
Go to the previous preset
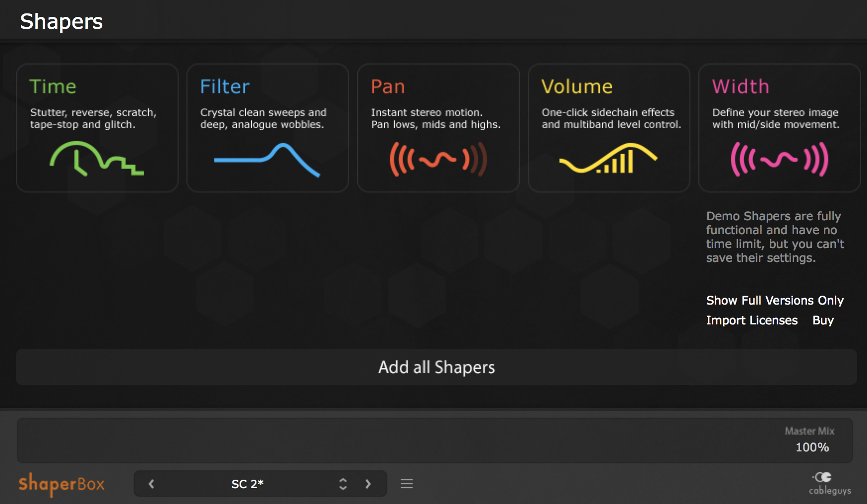click(x=151, y=484)
